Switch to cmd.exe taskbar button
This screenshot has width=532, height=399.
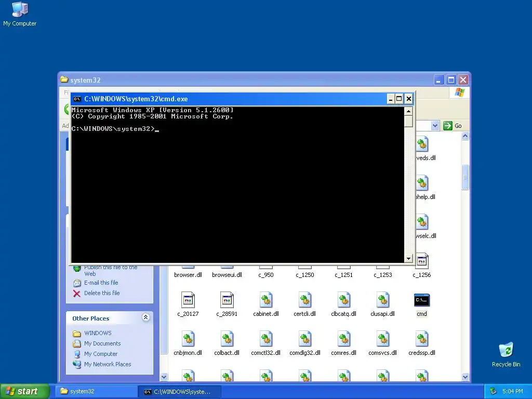click(180, 392)
